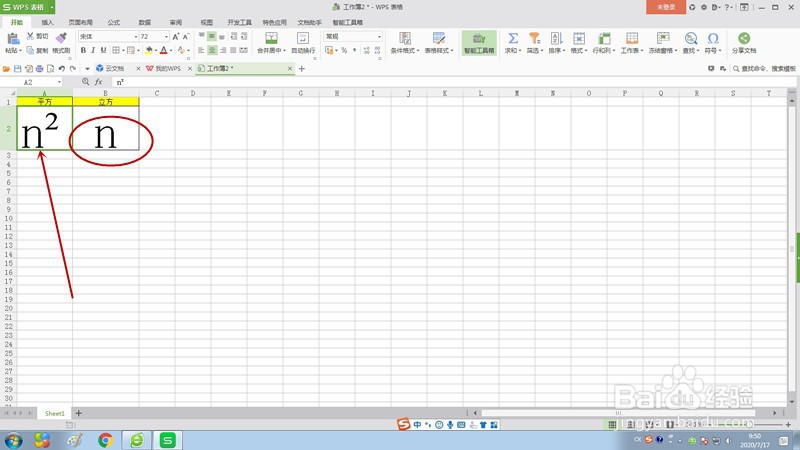Image resolution: width=800 pixels, height=450 pixels.
Task: Align cell text to the right
Action: coord(222,51)
